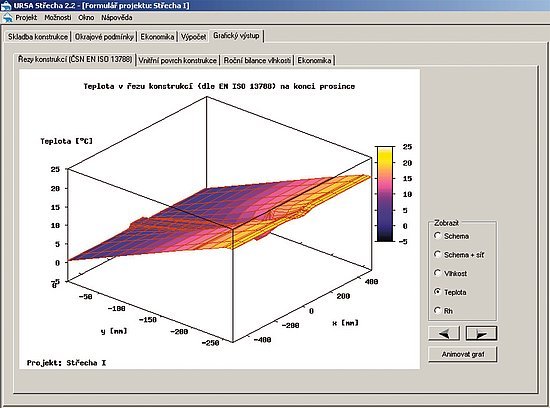Switch to Skladba konstrukce tab
This screenshot has height=408, width=550.
38,36
